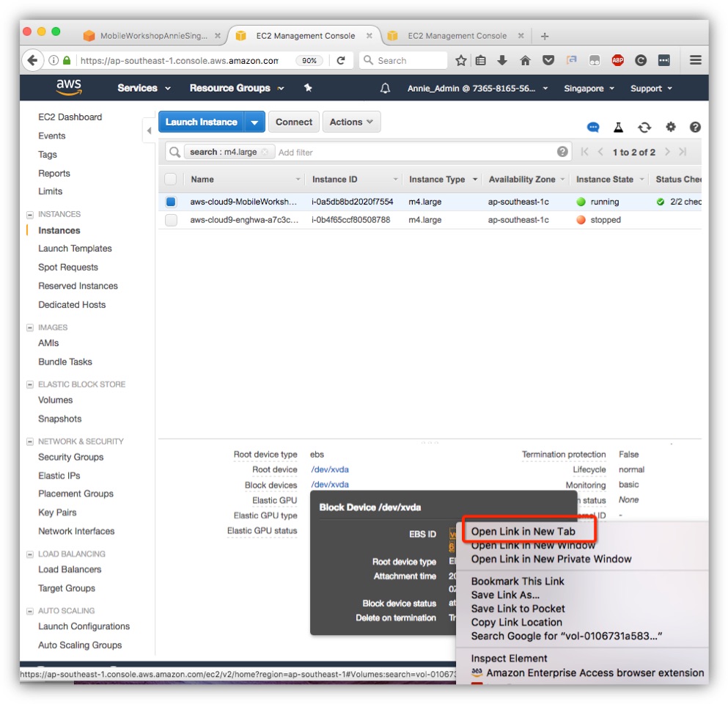Expand the Services menu
Viewport: 728px width, 704px height.
click(144, 88)
